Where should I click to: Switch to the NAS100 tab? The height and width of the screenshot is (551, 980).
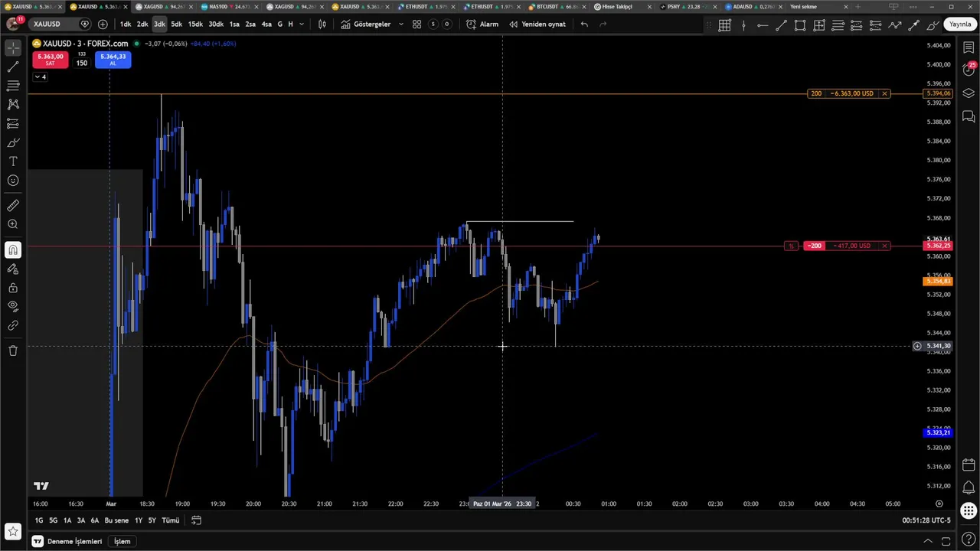[x=230, y=7]
